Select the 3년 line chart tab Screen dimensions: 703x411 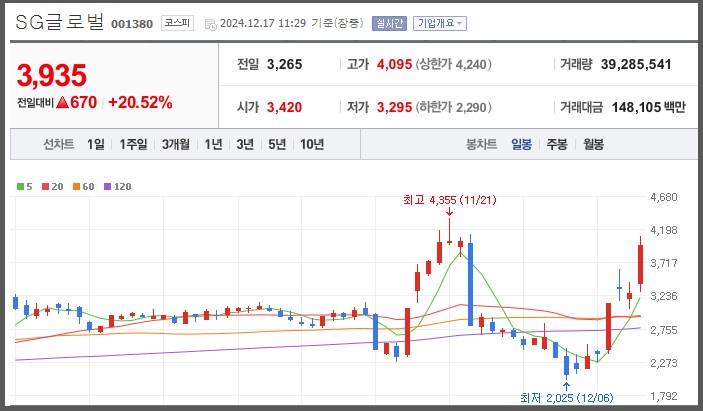245,144
